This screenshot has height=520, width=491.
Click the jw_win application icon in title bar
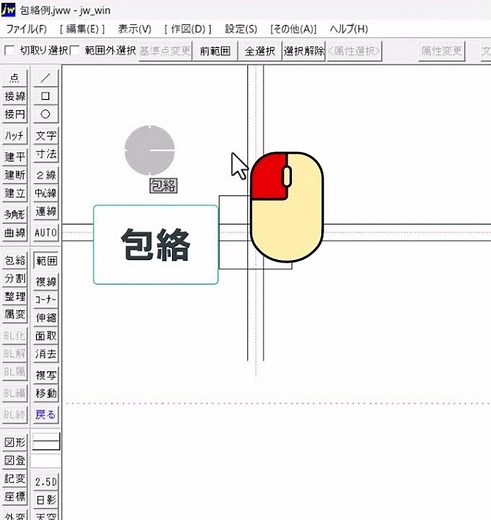(x=8, y=10)
